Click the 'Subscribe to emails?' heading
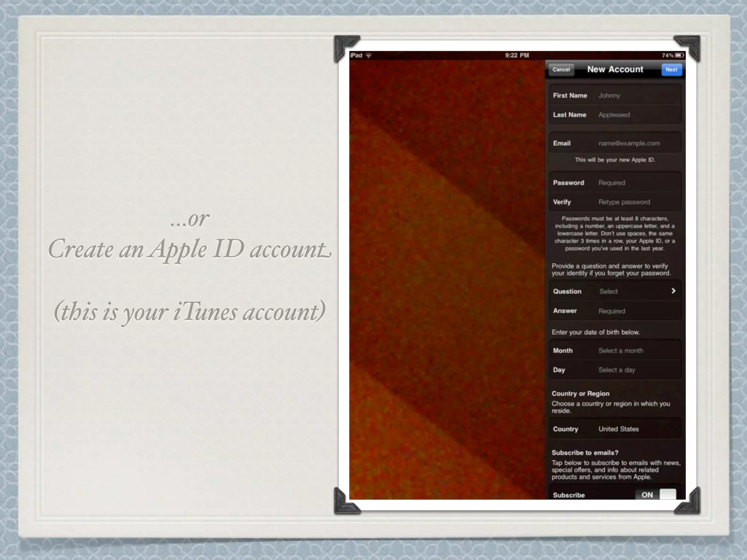The width and height of the screenshot is (747, 560). 585,452
